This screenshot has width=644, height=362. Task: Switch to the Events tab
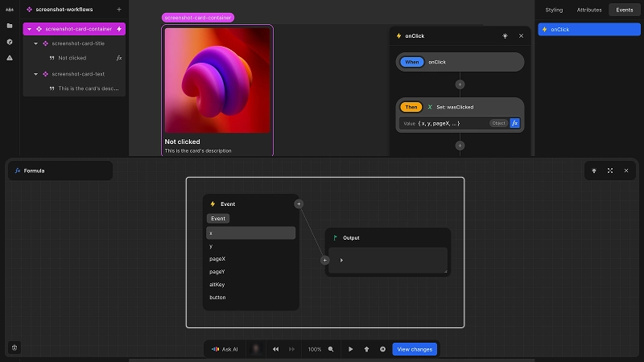(625, 10)
